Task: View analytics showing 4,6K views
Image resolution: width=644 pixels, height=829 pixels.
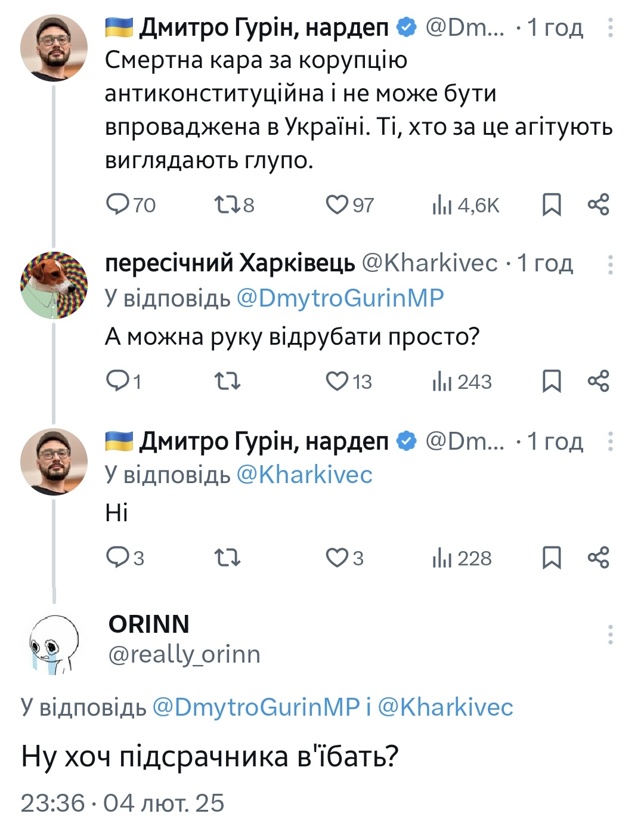Action: click(466, 205)
